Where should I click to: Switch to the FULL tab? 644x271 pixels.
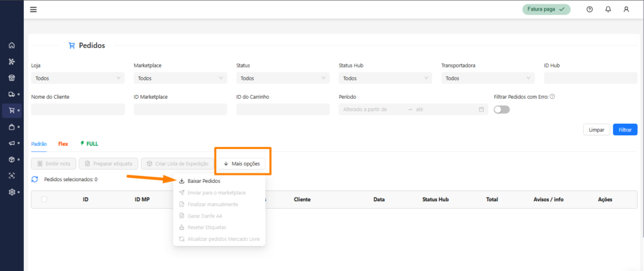click(x=89, y=144)
